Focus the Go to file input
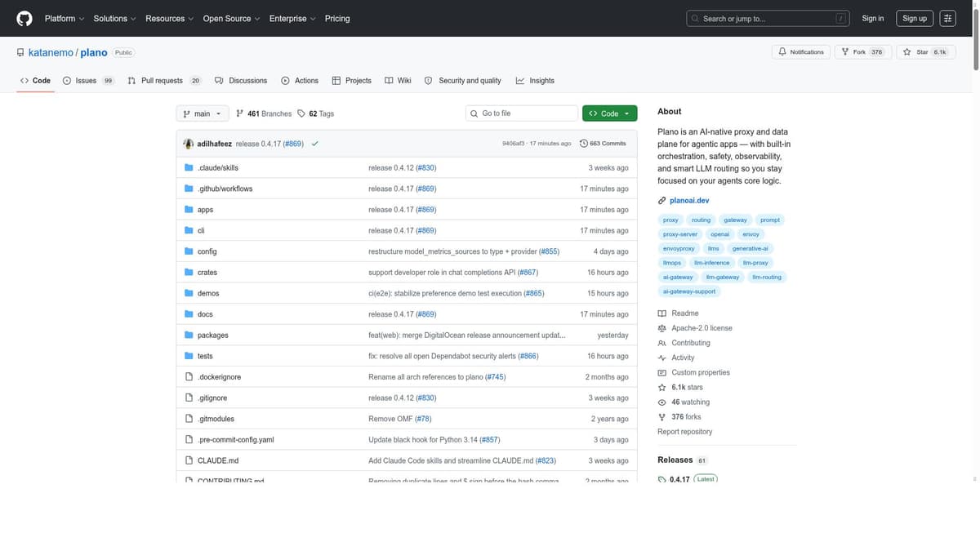The width and height of the screenshot is (980, 551). coord(522,113)
